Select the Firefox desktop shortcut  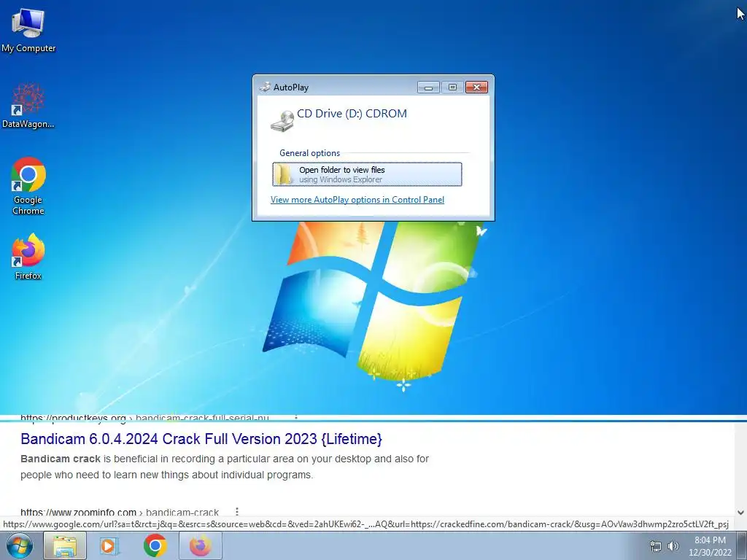[x=28, y=256]
